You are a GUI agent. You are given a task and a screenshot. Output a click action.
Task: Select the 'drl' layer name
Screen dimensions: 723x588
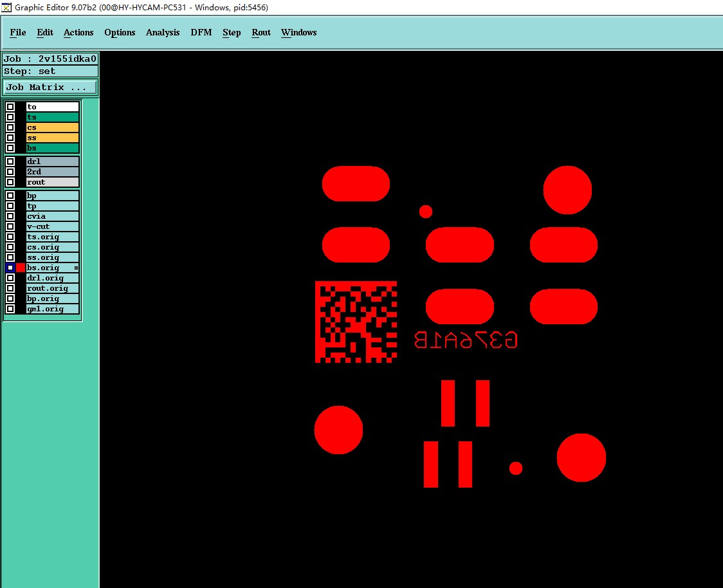(x=52, y=161)
